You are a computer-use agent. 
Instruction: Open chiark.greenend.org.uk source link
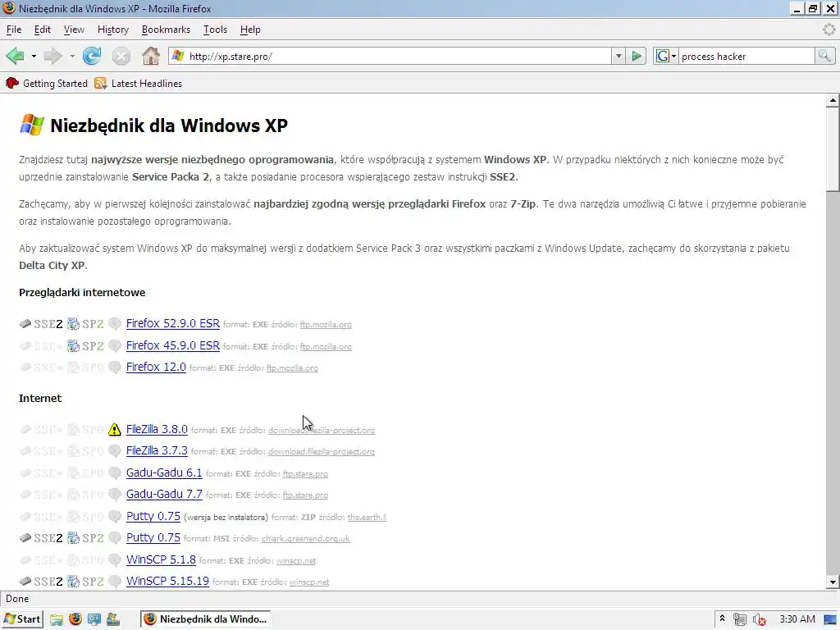(305, 539)
